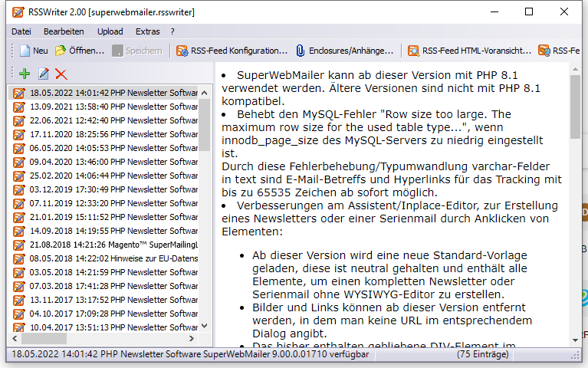Select entry dated 06.05.2020 14:05:53
Viewport: 588px width, 368px height.
pyautogui.click(x=104, y=148)
